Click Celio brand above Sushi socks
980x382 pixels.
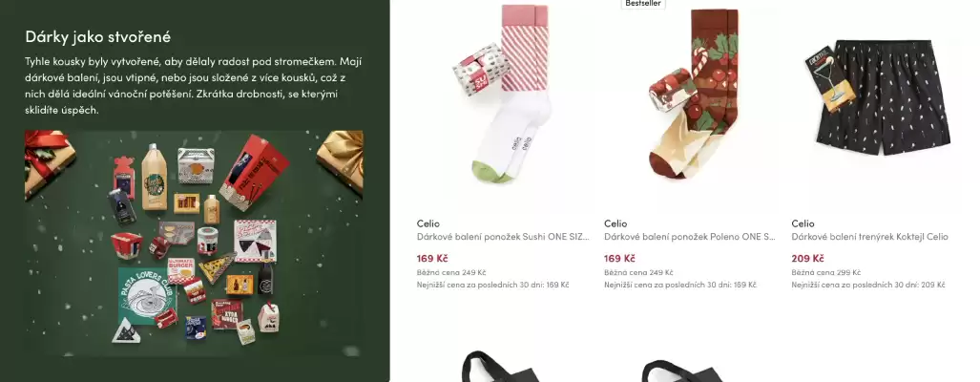coord(428,223)
